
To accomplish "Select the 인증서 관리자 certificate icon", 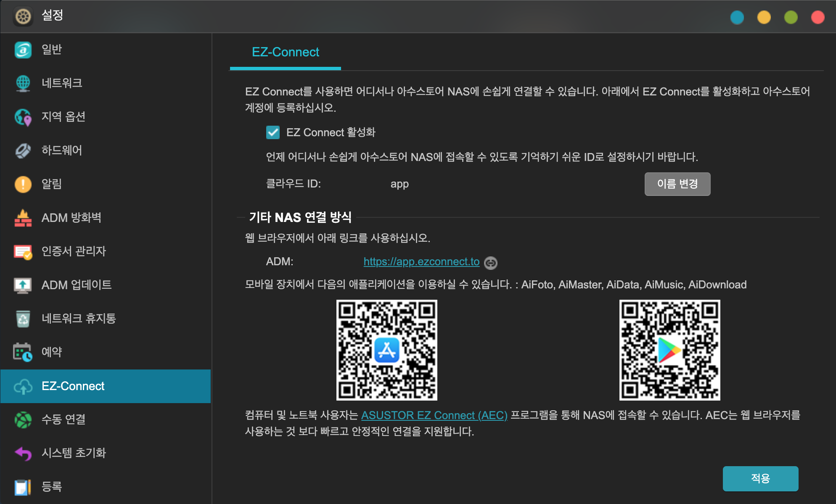I will pyautogui.click(x=23, y=251).
